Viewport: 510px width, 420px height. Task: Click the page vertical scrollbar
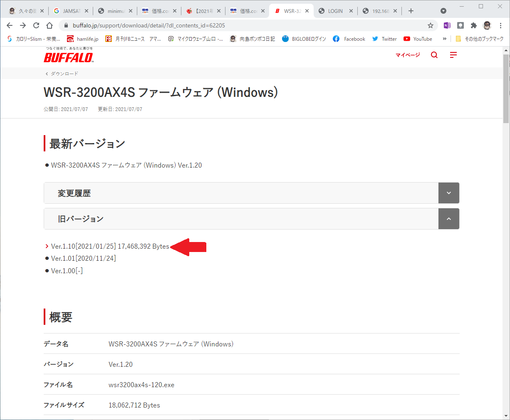click(506, 233)
